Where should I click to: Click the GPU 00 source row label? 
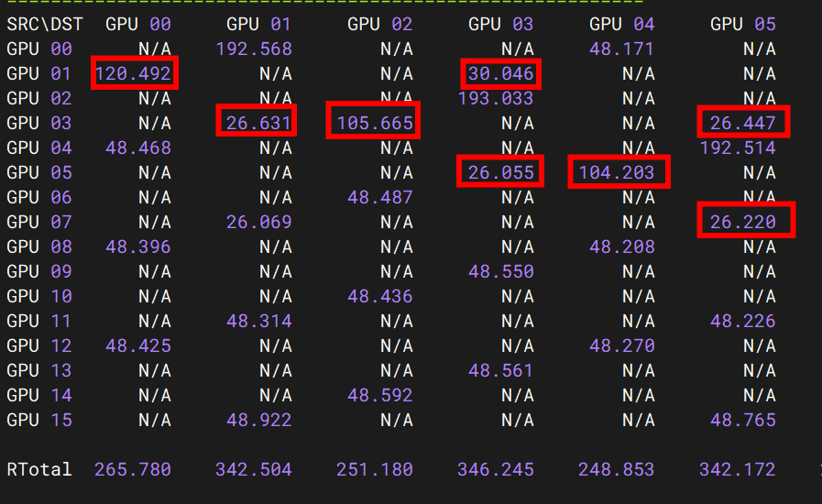click(39, 49)
